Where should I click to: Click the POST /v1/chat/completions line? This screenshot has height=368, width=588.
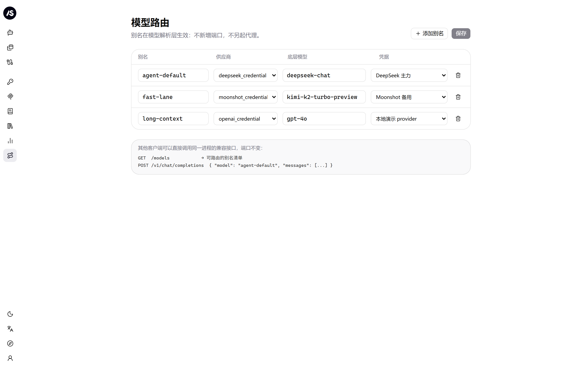coord(235,165)
